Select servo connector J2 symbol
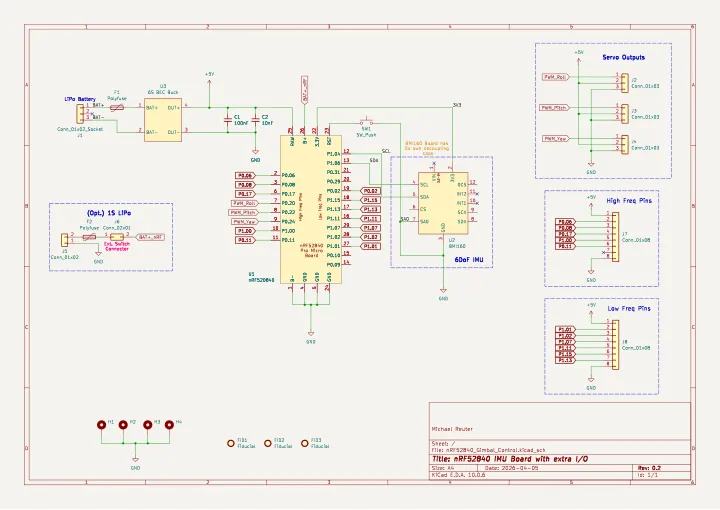Image resolution: width=720 pixels, height=510 pixels. coord(625,83)
